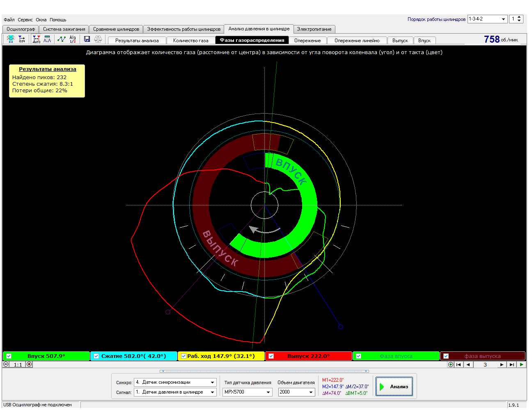Switch to the Система зажигания tab

(x=64, y=29)
